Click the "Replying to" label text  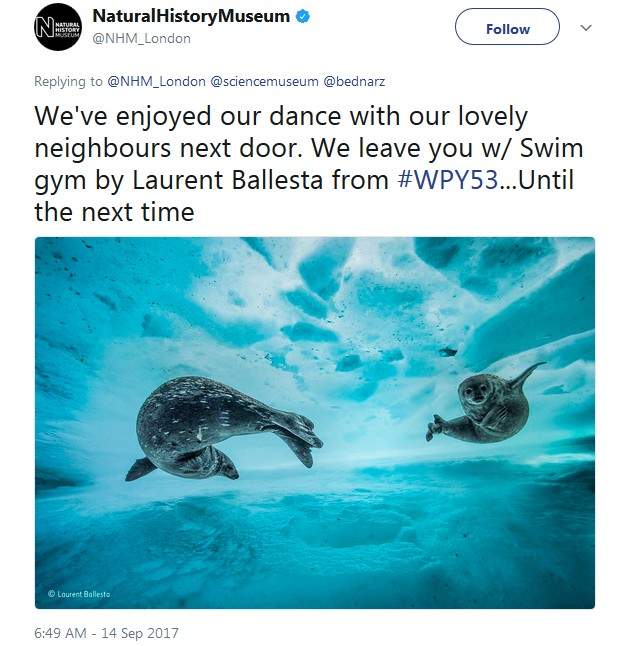[68, 81]
